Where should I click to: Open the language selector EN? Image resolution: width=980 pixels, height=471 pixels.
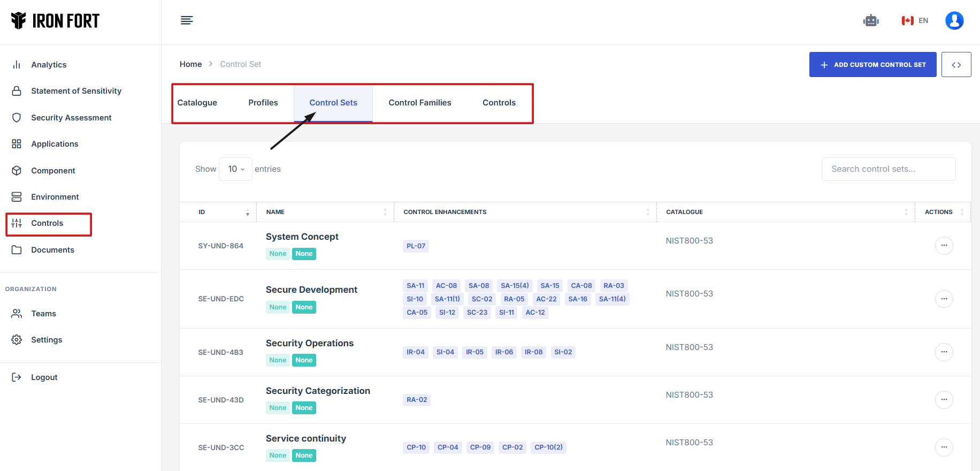915,21
